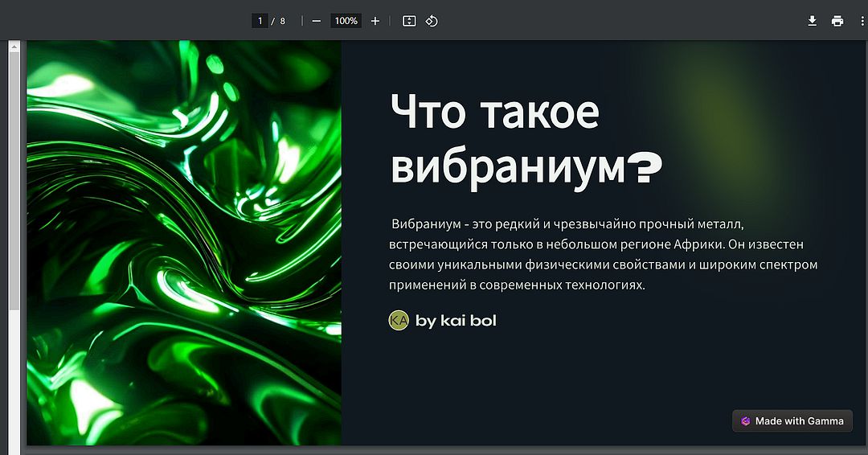This screenshot has width=868, height=455.
Task: Click the vertical scrollbar thumb
Action: pos(13,177)
